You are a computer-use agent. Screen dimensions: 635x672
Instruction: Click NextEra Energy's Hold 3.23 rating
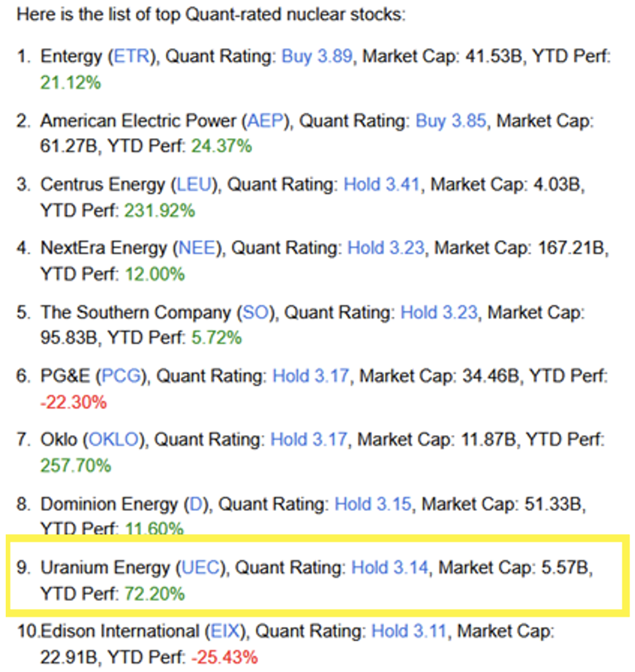(x=386, y=248)
